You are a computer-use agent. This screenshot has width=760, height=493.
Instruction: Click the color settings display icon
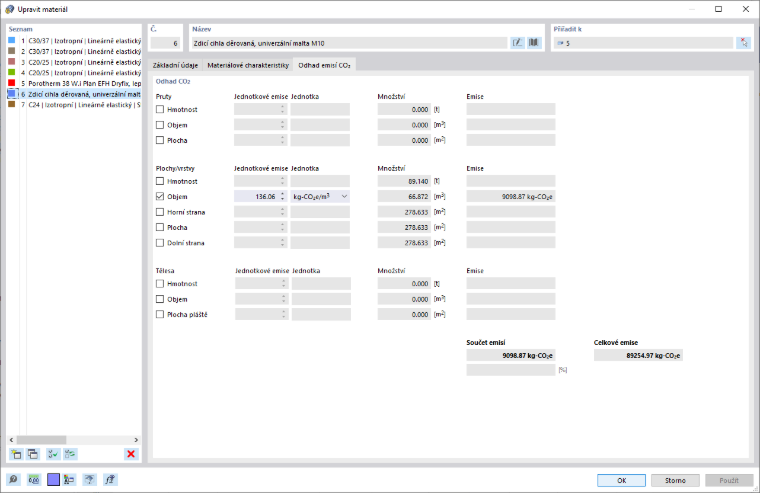coord(69,479)
